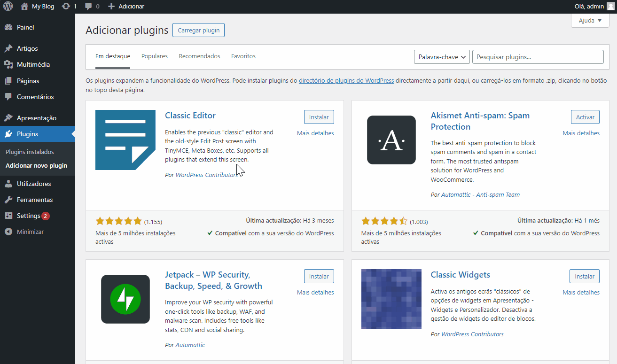617x364 pixels.
Task: Click the Plugins plug icon
Action: [x=8, y=134]
